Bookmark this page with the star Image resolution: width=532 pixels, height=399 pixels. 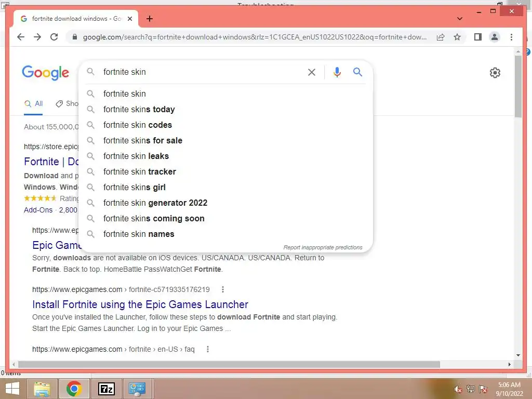click(x=457, y=37)
